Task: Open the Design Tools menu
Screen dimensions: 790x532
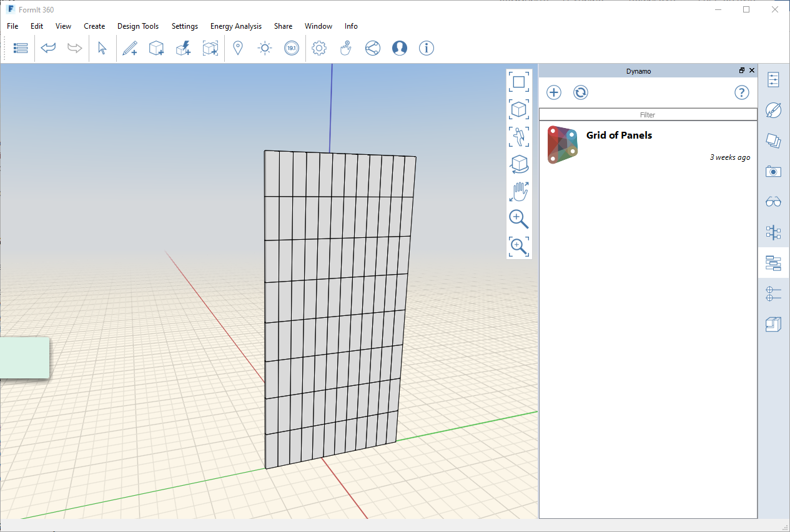Action: pos(138,26)
